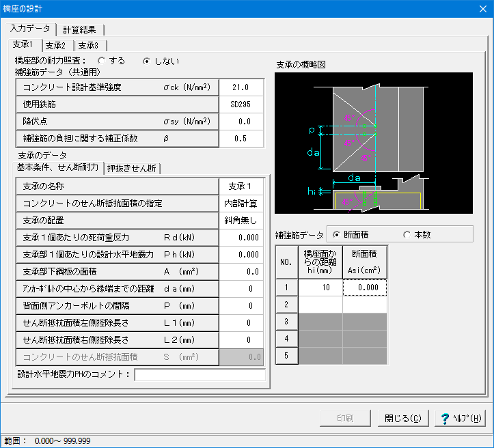This screenshot has height=448, width=494.
Task: Edit コンクリート設計基準強度 value 21.0
Action: pos(241,87)
